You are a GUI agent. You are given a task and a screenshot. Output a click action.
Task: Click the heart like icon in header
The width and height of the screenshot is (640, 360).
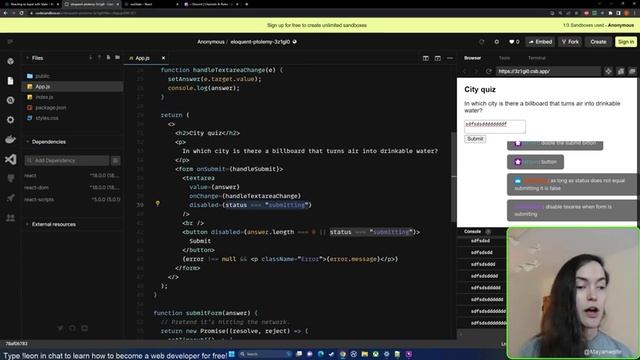coord(511,42)
